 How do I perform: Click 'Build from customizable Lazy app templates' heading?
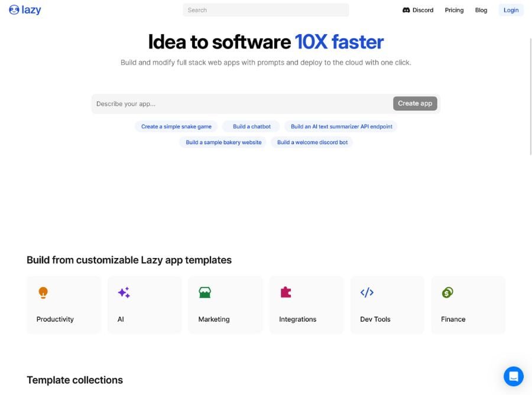129,260
